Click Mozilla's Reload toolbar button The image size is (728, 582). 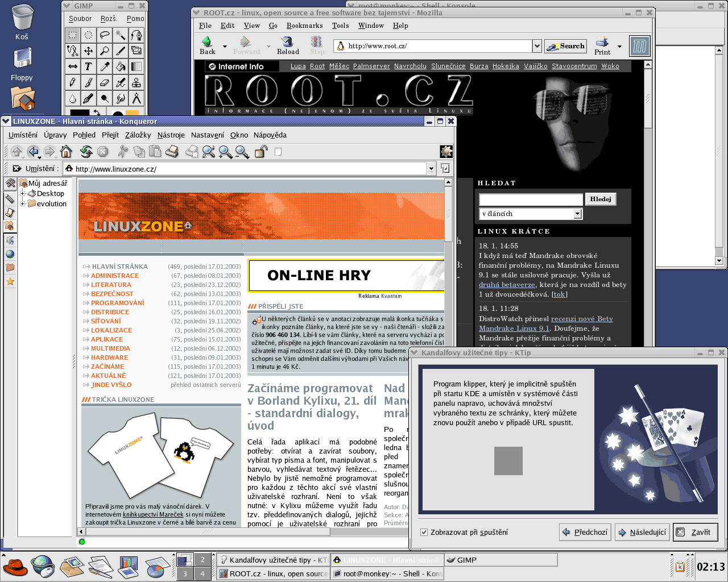click(x=288, y=45)
